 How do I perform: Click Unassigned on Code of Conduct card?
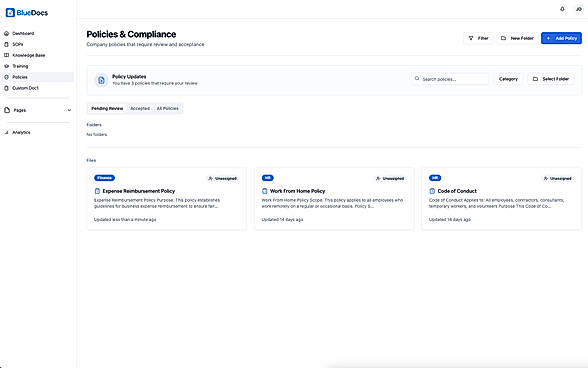[x=557, y=179]
